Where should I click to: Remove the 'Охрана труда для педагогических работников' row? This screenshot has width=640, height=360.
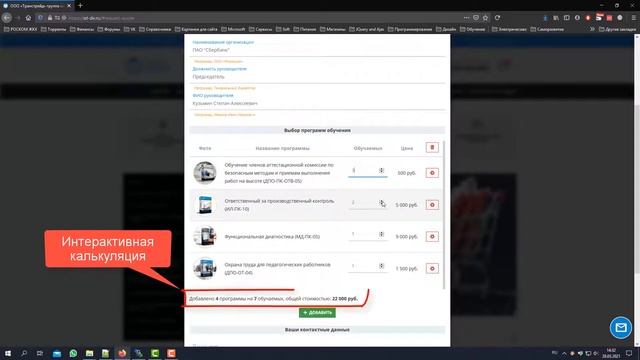(x=432, y=268)
